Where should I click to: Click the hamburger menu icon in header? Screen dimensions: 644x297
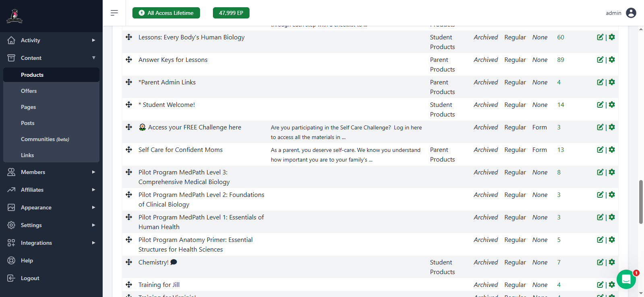pyautogui.click(x=114, y=13)
